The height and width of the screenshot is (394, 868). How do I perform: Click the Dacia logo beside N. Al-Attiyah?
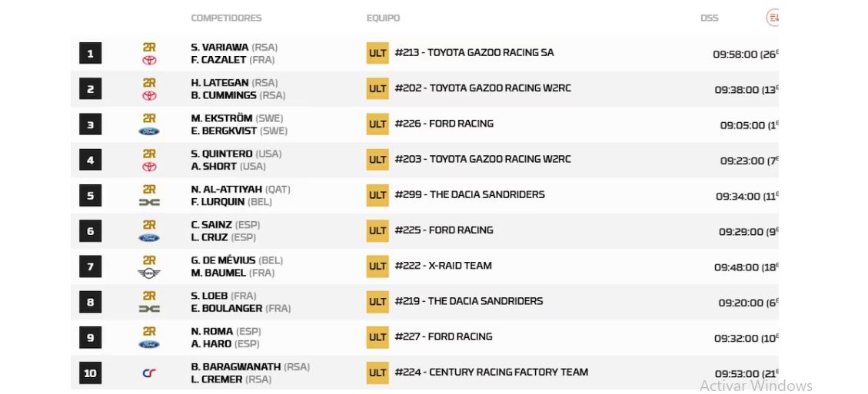coord(149,202)
